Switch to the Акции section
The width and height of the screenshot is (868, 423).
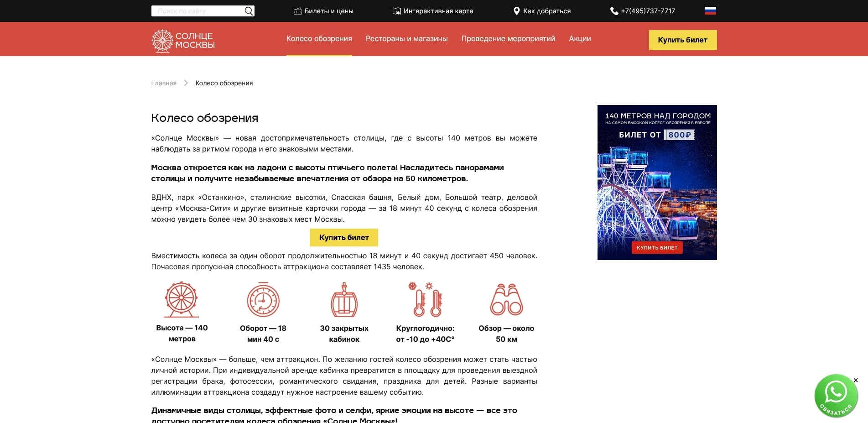pos(580,39)
